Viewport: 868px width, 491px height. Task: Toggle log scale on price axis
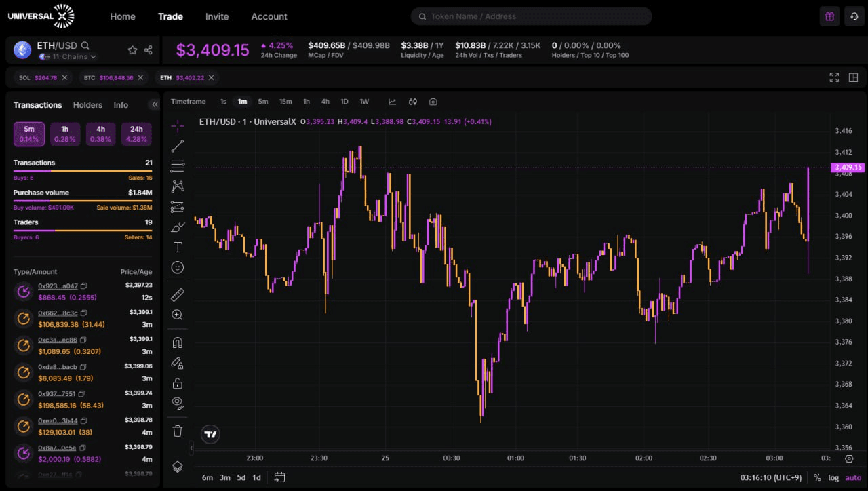pos(833,477)
